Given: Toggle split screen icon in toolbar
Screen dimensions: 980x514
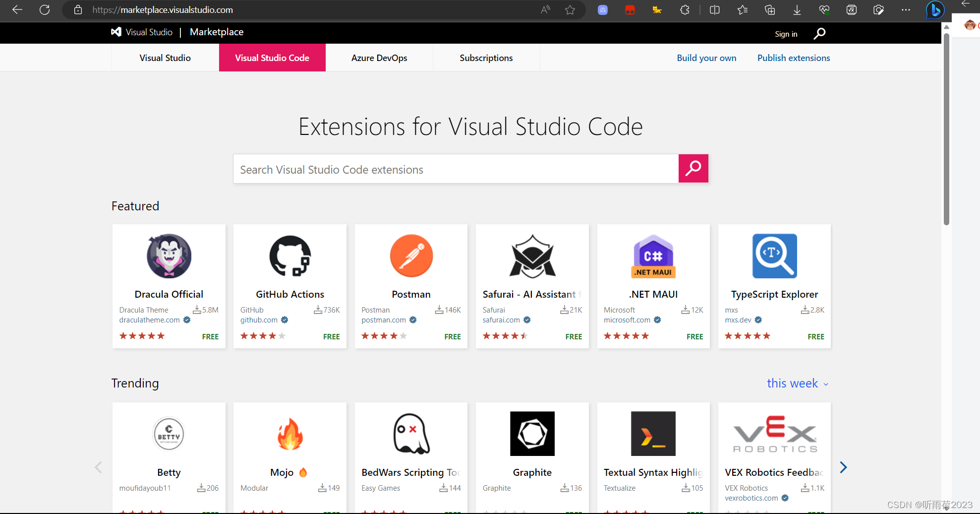Looking at the screenshot, I should point(714,10).
